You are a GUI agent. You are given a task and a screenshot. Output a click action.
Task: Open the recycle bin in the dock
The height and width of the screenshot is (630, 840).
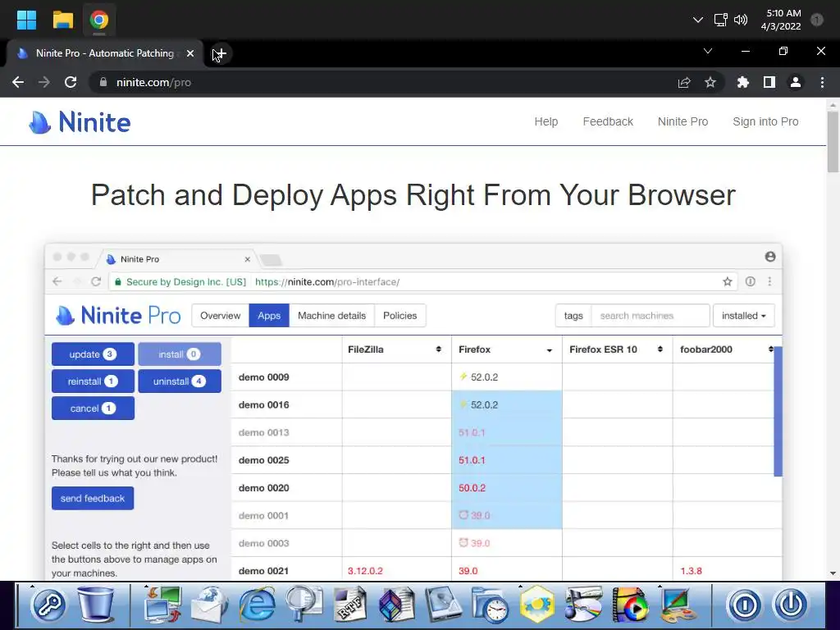click(96, 605)
